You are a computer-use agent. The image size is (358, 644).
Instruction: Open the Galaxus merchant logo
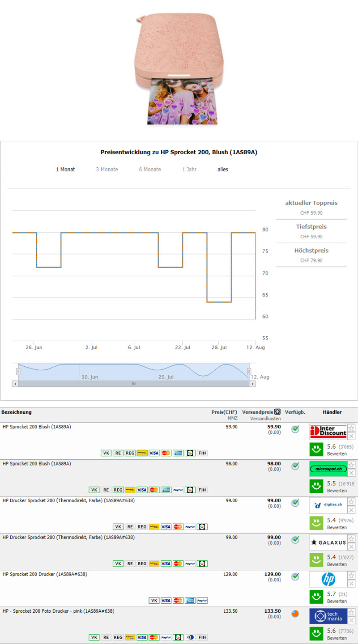pos(328,542)
